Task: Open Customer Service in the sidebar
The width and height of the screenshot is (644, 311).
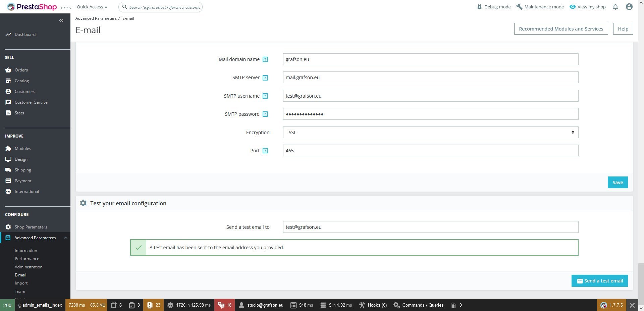Action: tap(31, 102)
